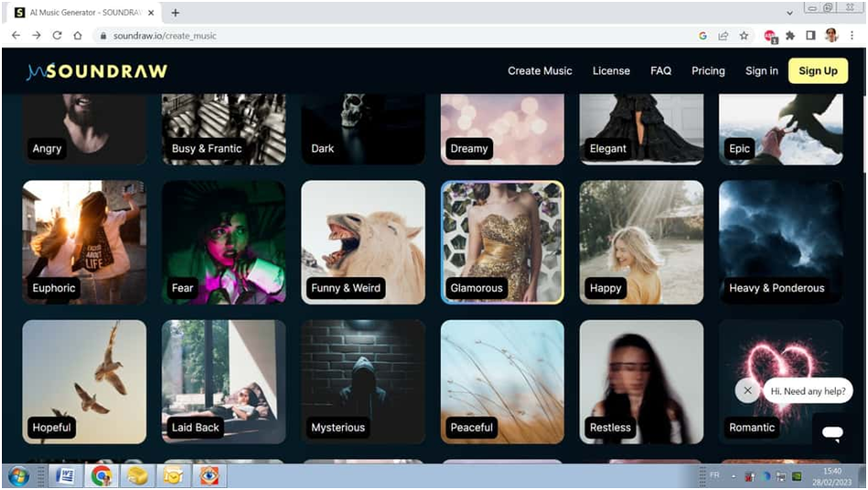Open Word from the taskbar
This screenshot has width=868, height=490.
point(65,475)
